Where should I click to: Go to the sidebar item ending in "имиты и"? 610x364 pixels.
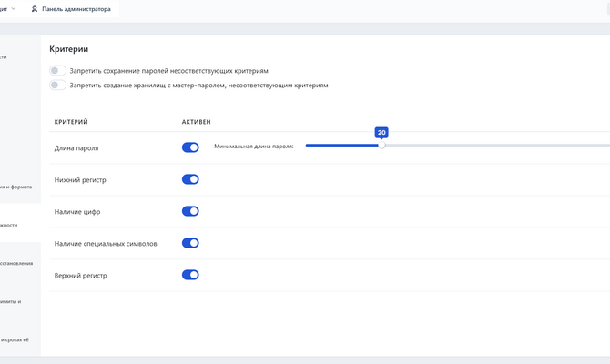tap(11, 301)
